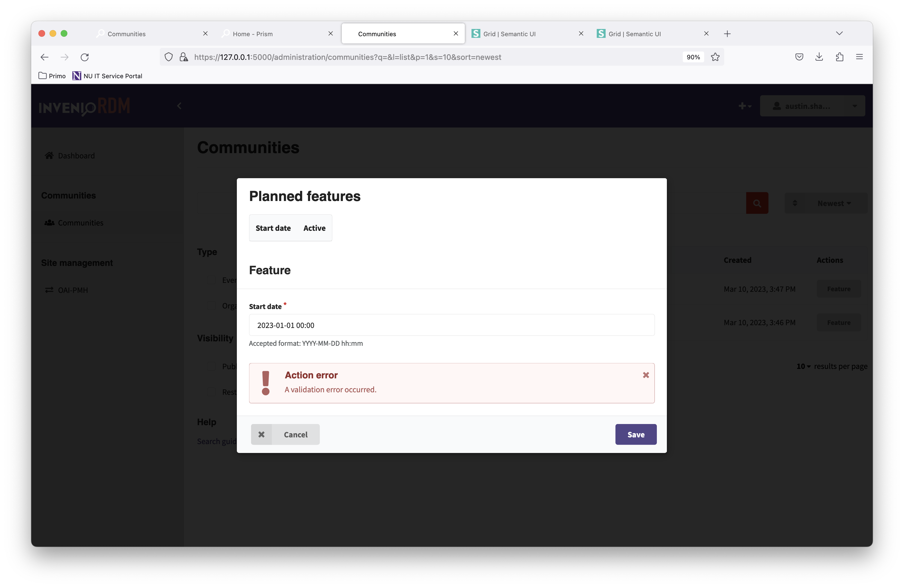Cancel the Planned features dialog

[x=285, y=434]
